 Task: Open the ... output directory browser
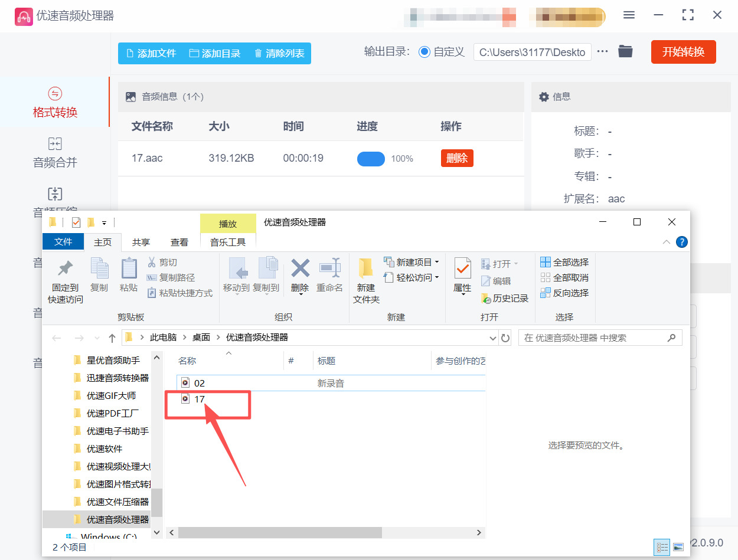[x=602, y=51]
